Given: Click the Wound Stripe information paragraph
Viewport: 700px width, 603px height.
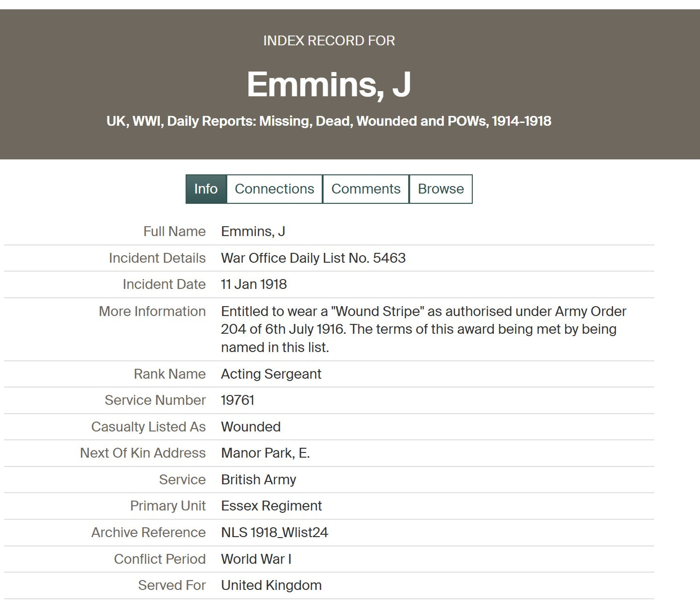Looking at the screenshot, I should point(423,329).
